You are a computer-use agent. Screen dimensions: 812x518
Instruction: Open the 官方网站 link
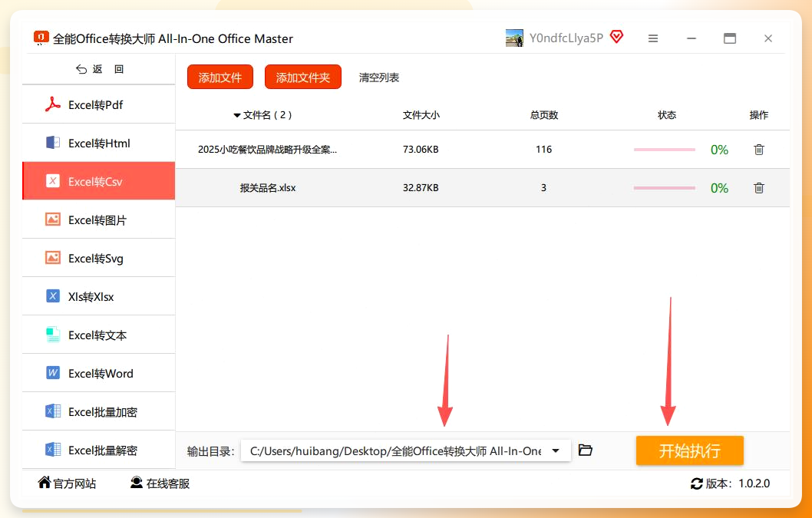(x=74, y=483)
